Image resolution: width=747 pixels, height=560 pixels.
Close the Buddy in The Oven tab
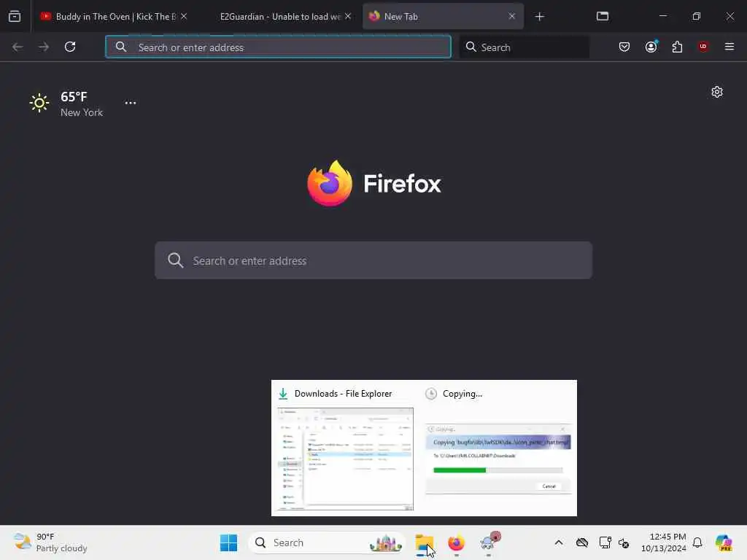184,16
